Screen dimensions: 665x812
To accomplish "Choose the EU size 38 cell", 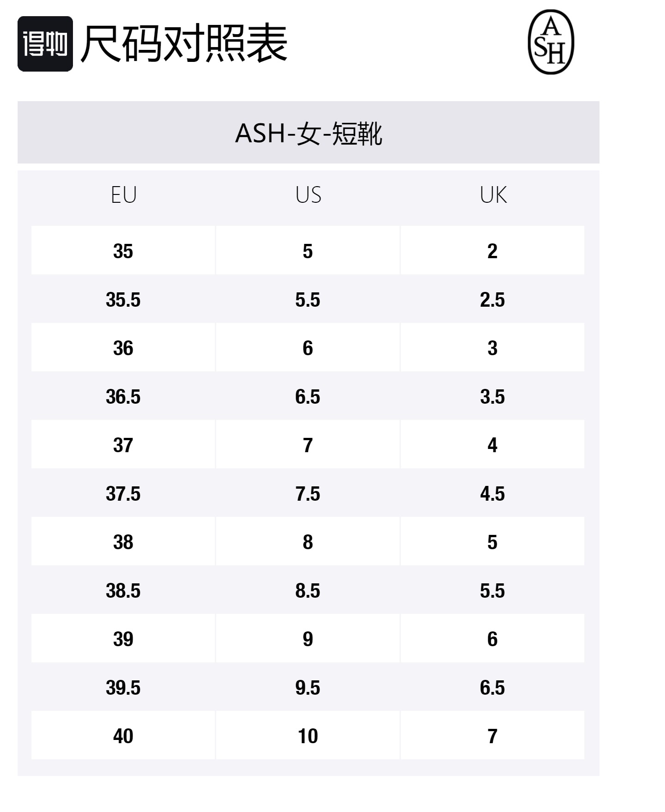I will tap(123, 542).
